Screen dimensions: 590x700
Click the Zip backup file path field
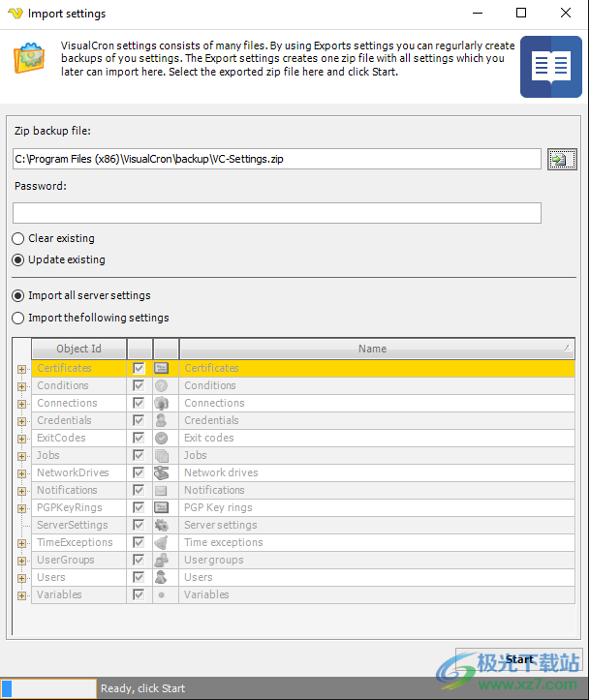tap(277, 159)
